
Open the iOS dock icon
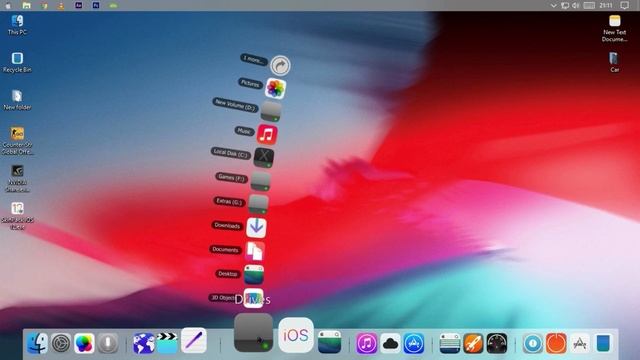tap(296, 336)
